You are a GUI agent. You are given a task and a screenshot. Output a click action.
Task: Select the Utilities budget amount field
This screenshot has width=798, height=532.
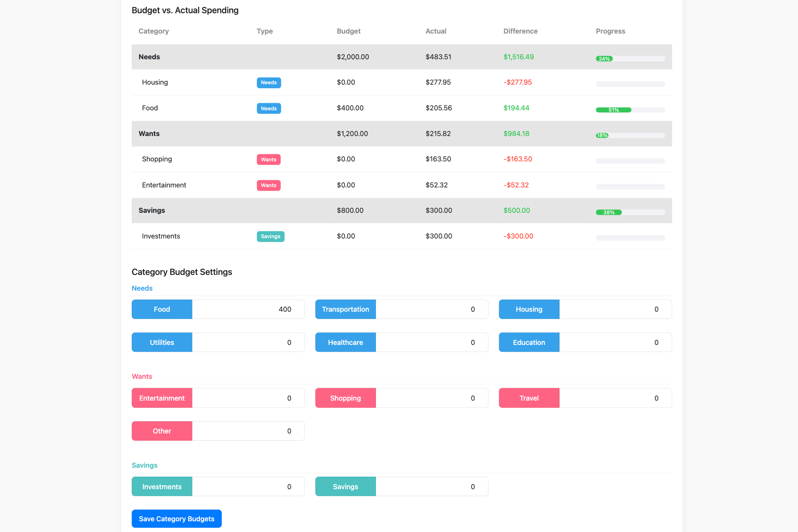(x=248, y=342)
